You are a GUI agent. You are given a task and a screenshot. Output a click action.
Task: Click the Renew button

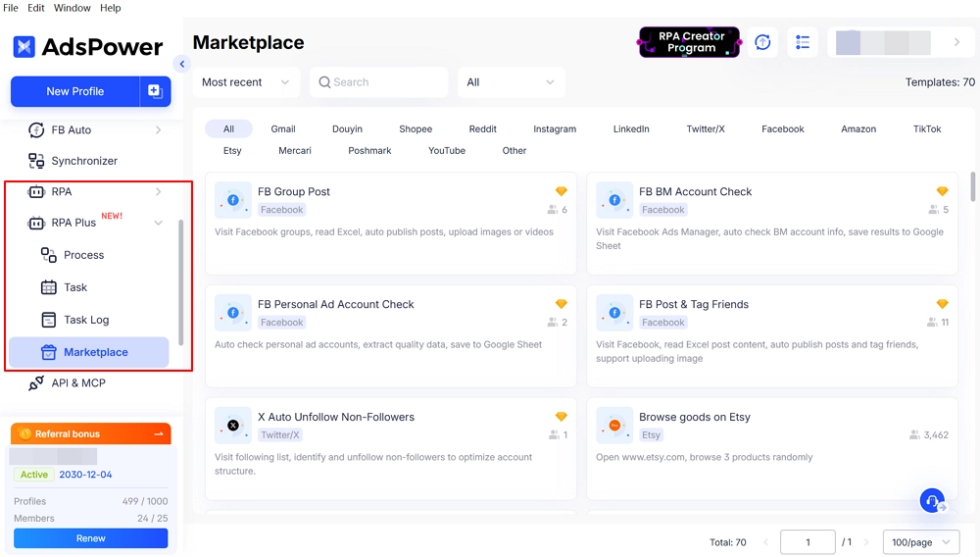(x=90, y=538)
